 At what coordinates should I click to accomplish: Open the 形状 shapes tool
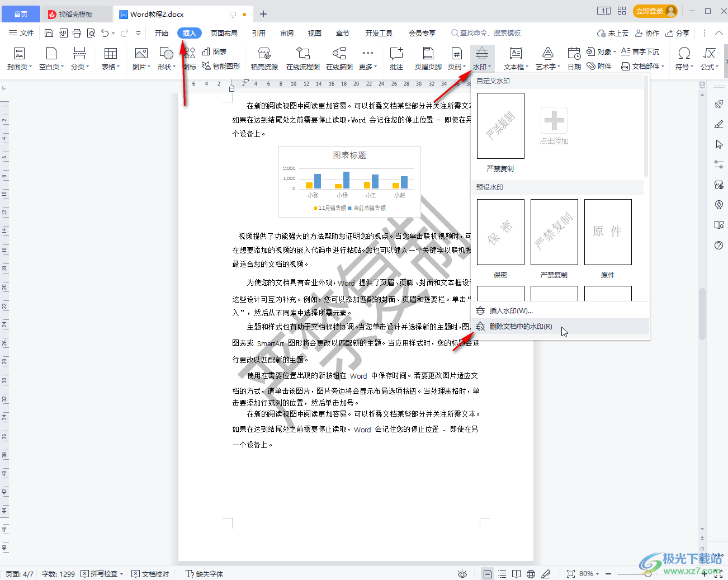(x=167, y=59)
